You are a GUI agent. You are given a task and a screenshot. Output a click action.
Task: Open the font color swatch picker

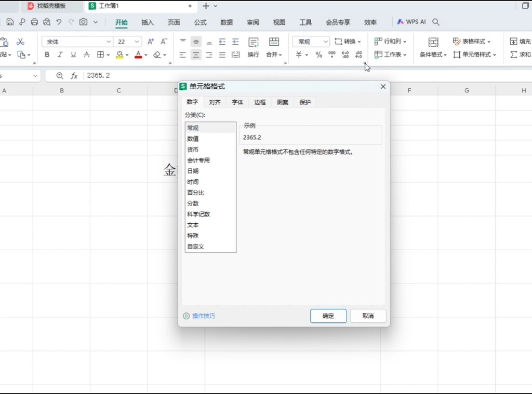147,56
